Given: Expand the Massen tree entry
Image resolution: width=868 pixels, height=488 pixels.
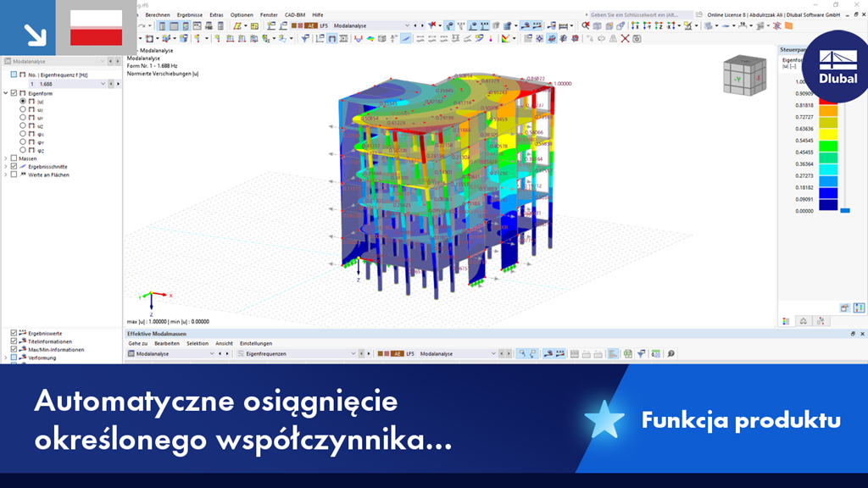Looking at the screenshot, I should pyautogui.click(x=5, y=158).
